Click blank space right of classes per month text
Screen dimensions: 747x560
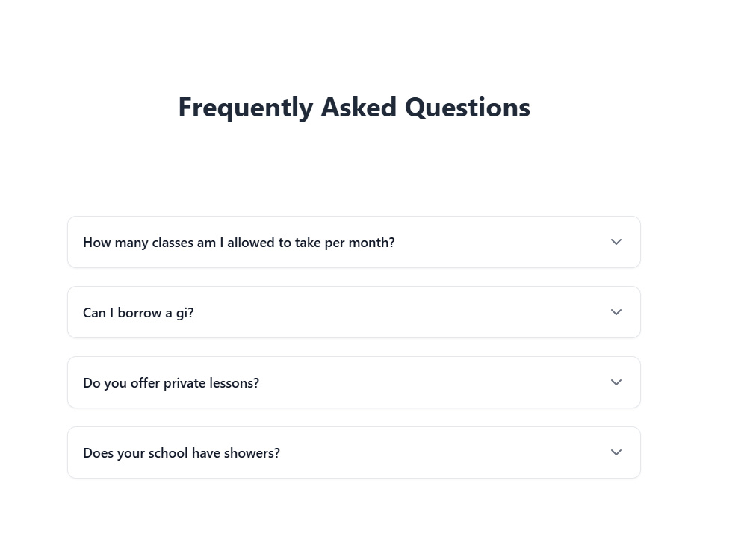(x=500, y=242)
